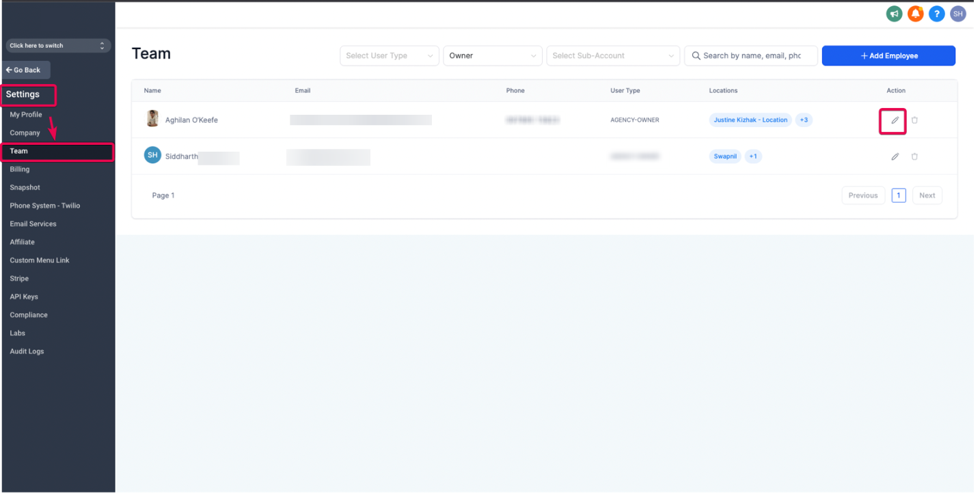The width and height of the screenshot is (980, 496).
Task: Click the +3 locations badge
Action: pos(804,120)
